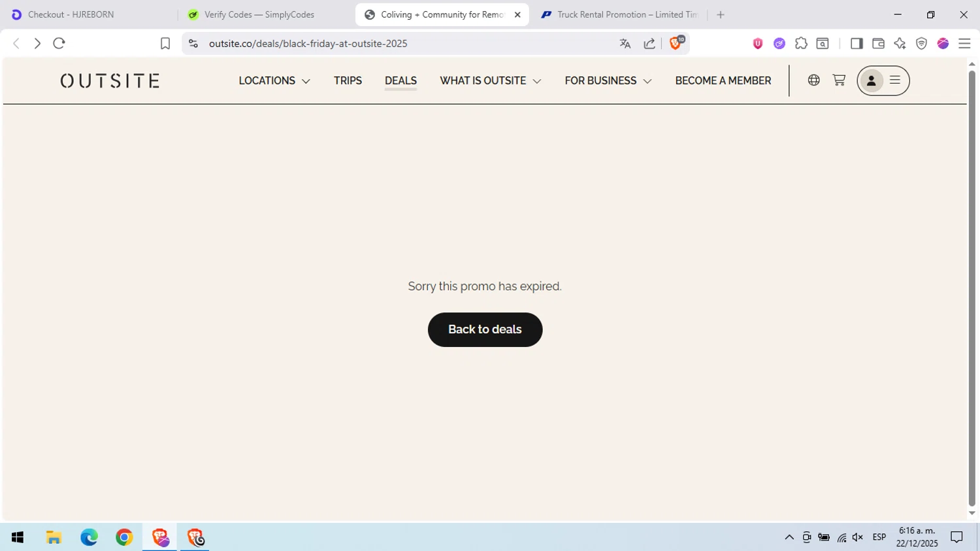
Task: Click the share page icon
Action: (x=649, y=43)
